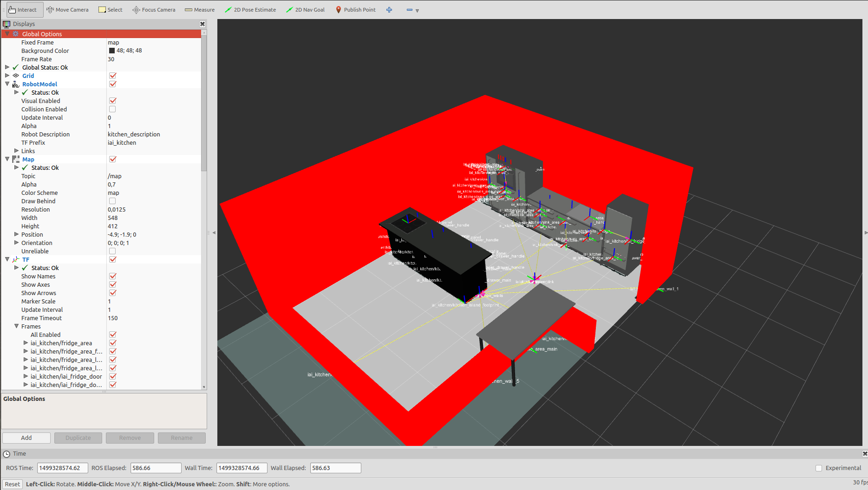Activate the 2D Nav Goal tool
The image size is (868, 490).
coord(306,10)
